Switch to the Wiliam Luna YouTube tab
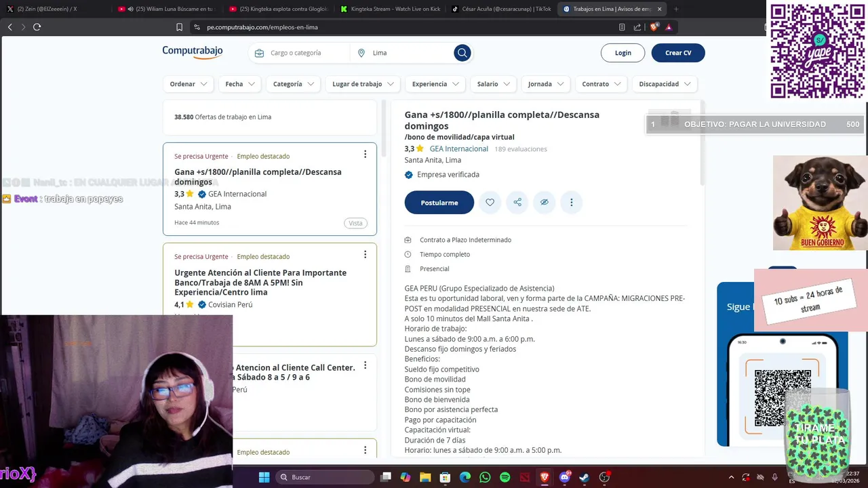 click(x=166, y=9)
